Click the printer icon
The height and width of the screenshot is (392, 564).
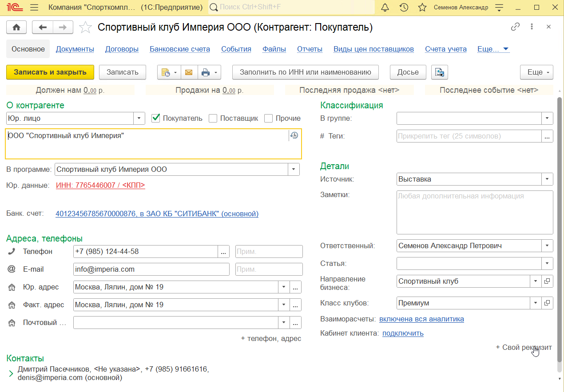209,72
